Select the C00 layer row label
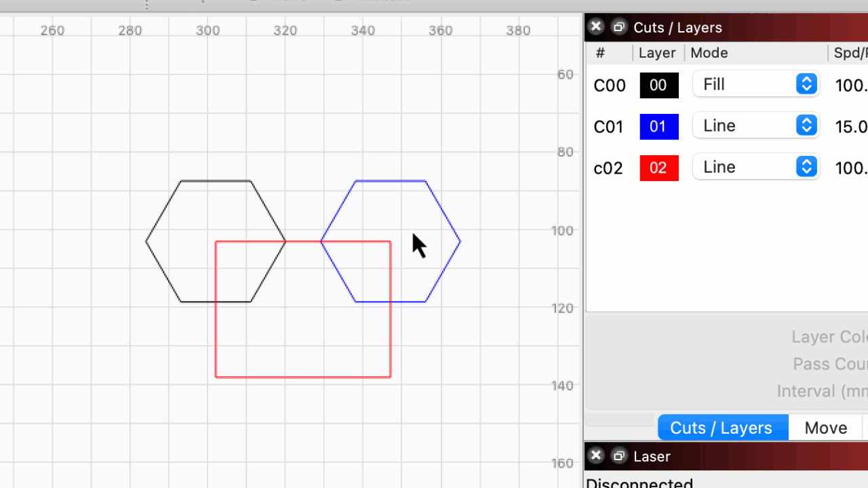This screenshot has width=868, height=488. 609,85
